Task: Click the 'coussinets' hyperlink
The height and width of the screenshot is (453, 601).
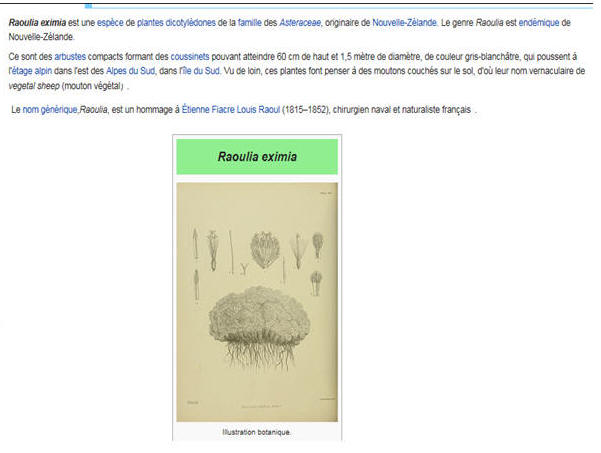Action: coord(189,58)
